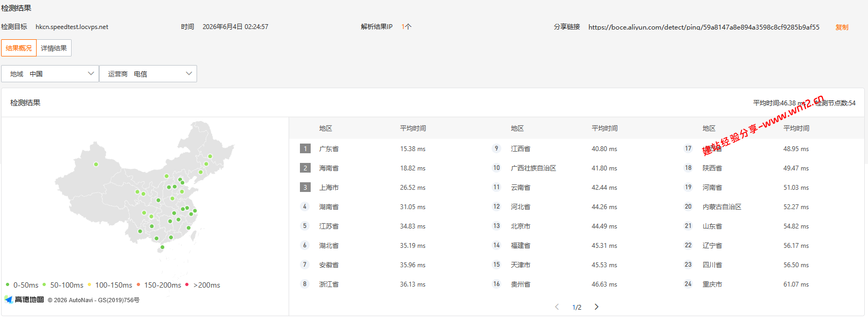This screenshot has height=321, width=868.
Task: Select the 重庆市 row
Action: pyautogui.click(x=768, y=284)
